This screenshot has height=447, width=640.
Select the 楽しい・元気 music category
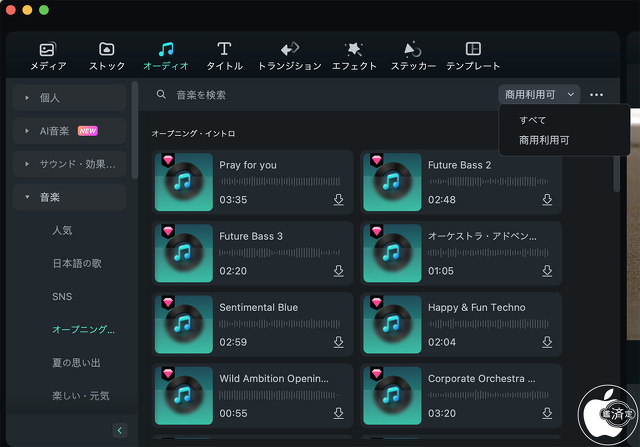(81, 396)
